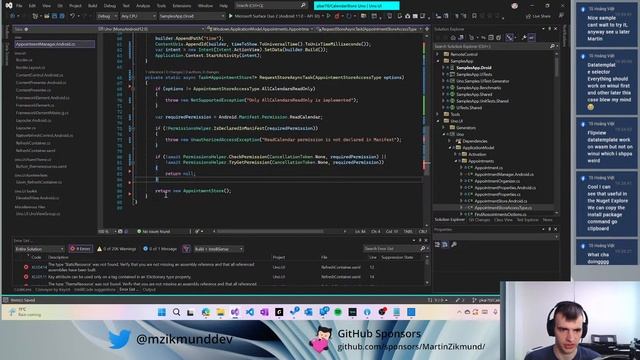Click the AppointmentManager.Android.cs item in left panel
The image size is (640, 360).
tap(54, 44)
